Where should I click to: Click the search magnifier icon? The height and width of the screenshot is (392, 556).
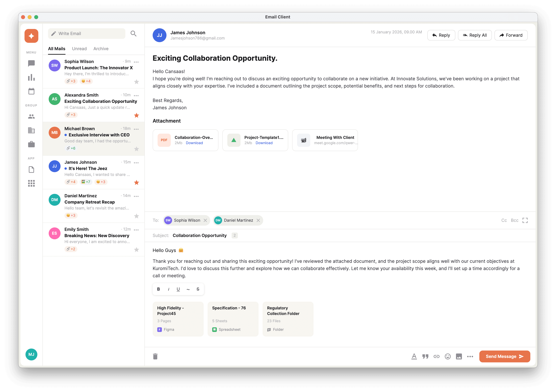click(x=133, y=33)
